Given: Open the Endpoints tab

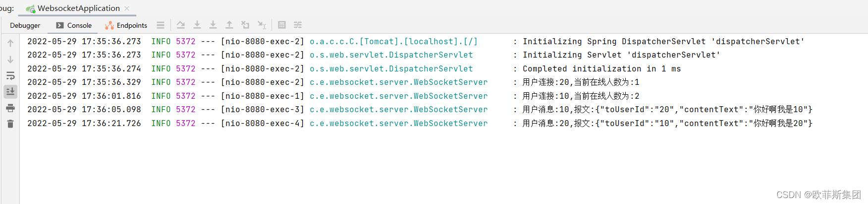Looking at the screenshot, I should point(126,25).
